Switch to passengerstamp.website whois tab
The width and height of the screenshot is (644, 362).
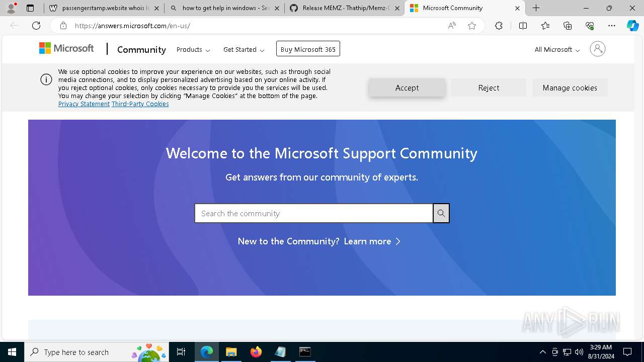pyautogui.click(x=104, y=8)
